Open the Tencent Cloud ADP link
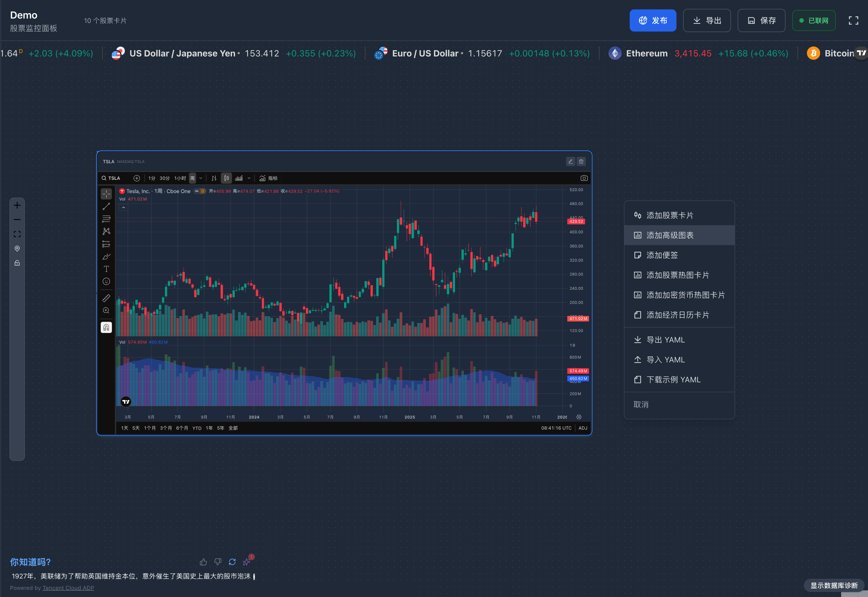Image resolution: width=868 pixels, height=597 pixels. (68, 588)
